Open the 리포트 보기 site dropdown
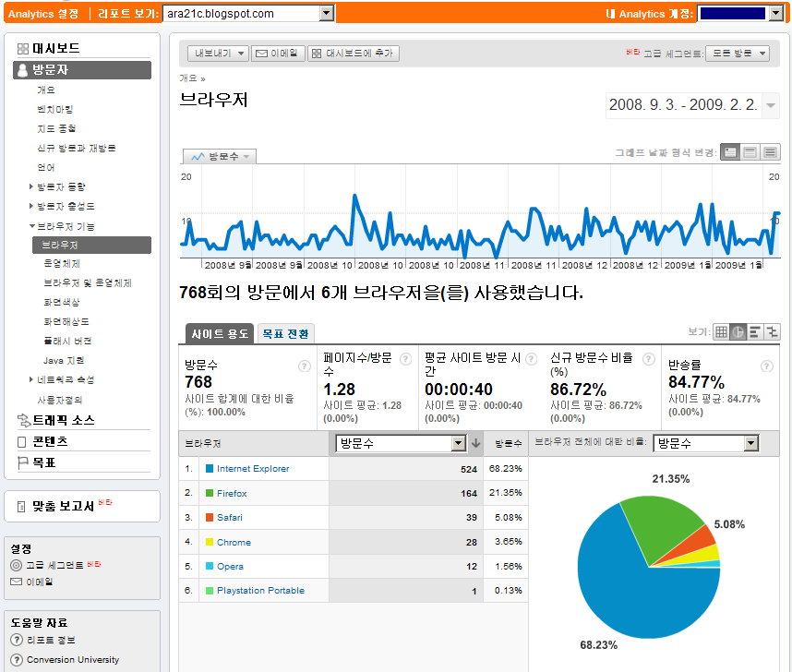This screenshot has width=792, height=672. pos(248,14)
